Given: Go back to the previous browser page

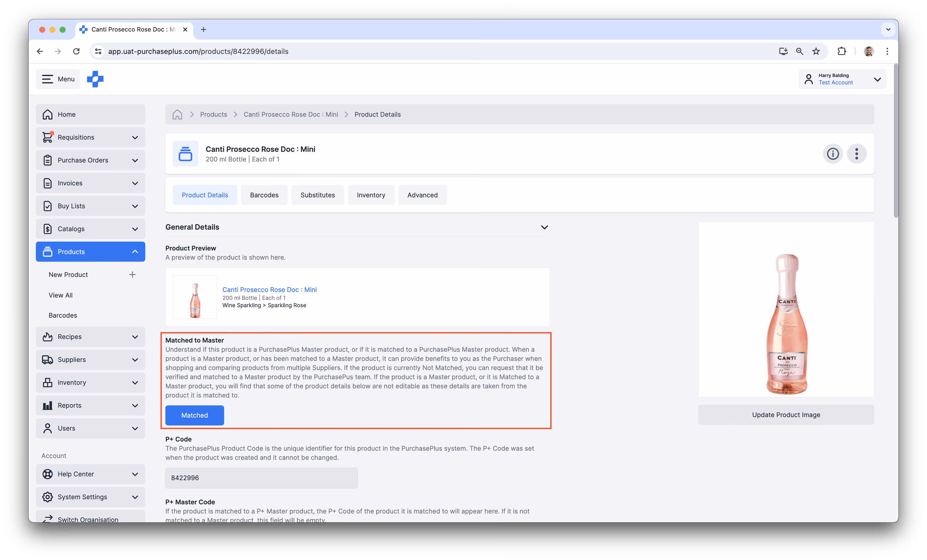Looking at the screenshot, I should (x=40, y=51).
